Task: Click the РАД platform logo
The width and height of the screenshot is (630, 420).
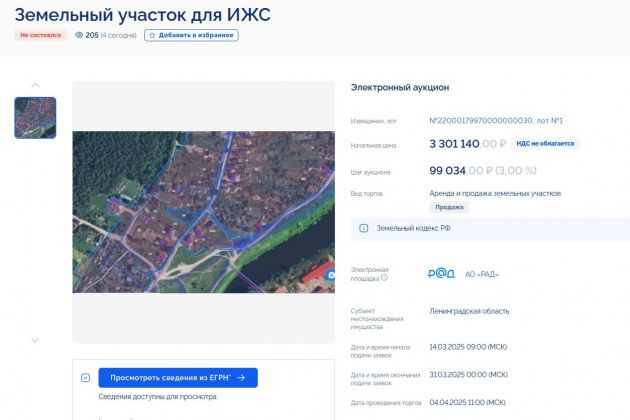Action: pos(441,274)
